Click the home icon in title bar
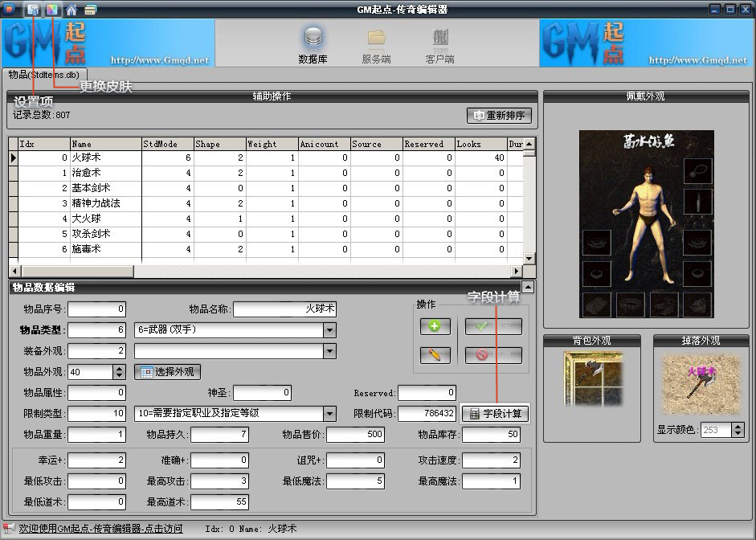 [x=72, y=10]
